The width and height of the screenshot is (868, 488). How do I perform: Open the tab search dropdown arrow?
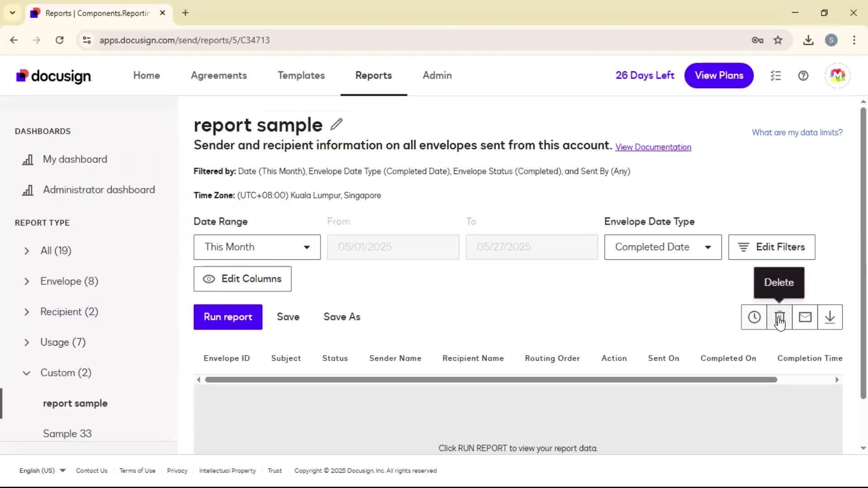tap(13, 13)
